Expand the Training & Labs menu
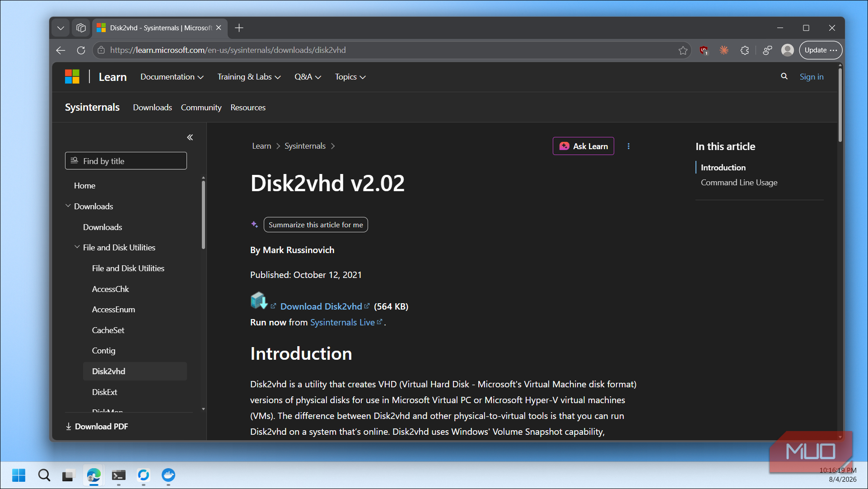868x489 pixels. click(x=249, y=77)
